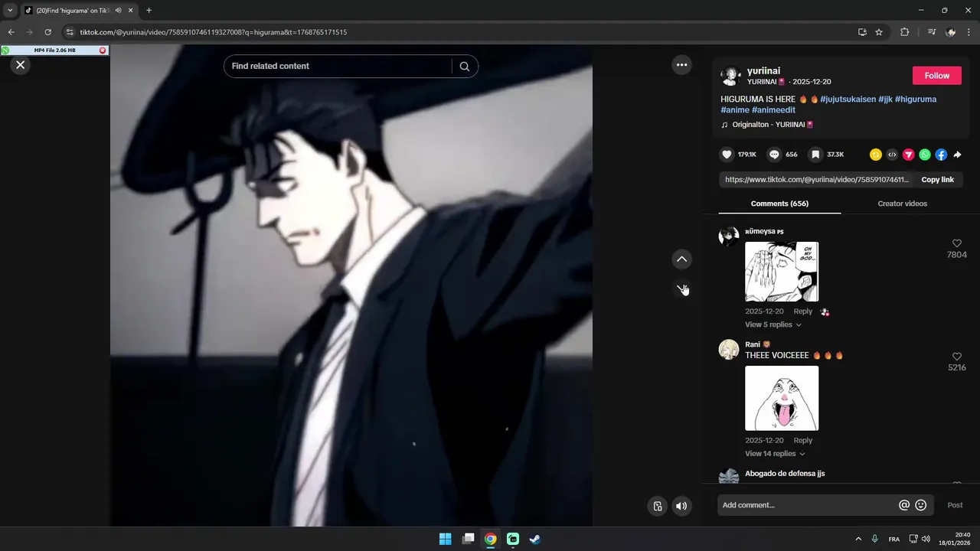Send to friends red paper-plane icon

[x=908, y=155]
